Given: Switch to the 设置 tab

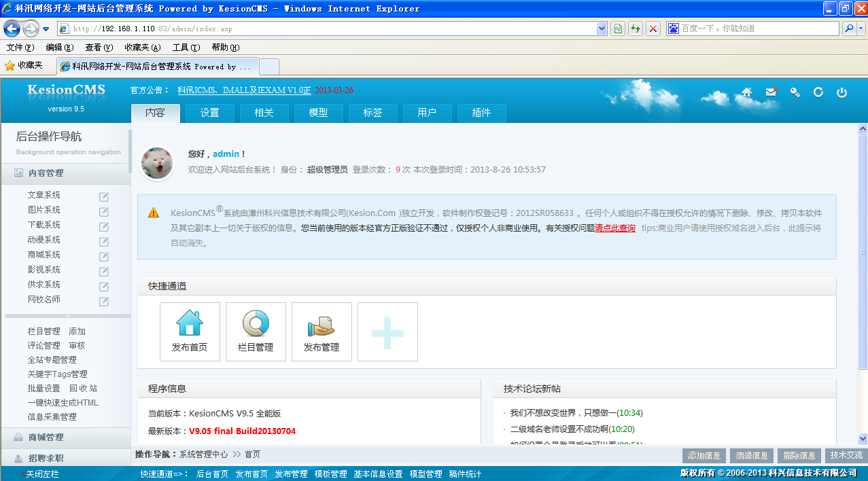Looking at the screenshot, I should [x=209, y=113].
